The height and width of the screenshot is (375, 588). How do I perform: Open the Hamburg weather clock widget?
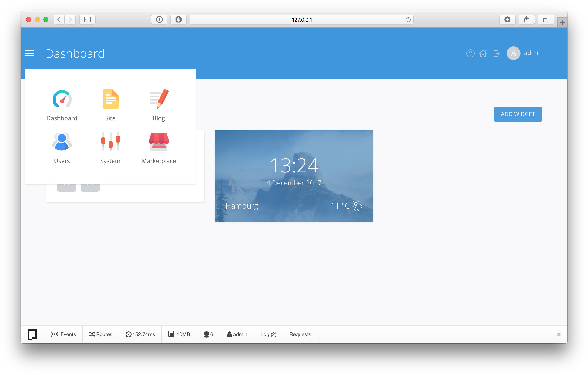[294, 176]
